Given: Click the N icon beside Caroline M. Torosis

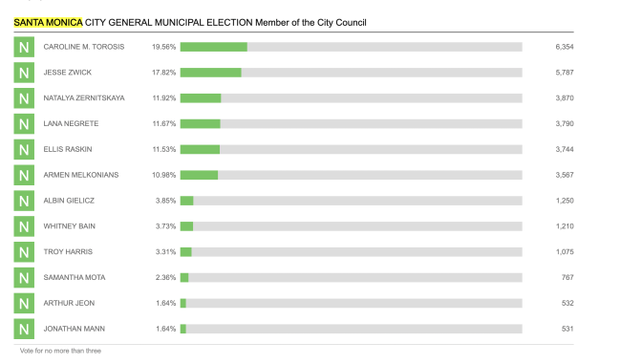Looking at the screenshot, I should pos(24,47).
